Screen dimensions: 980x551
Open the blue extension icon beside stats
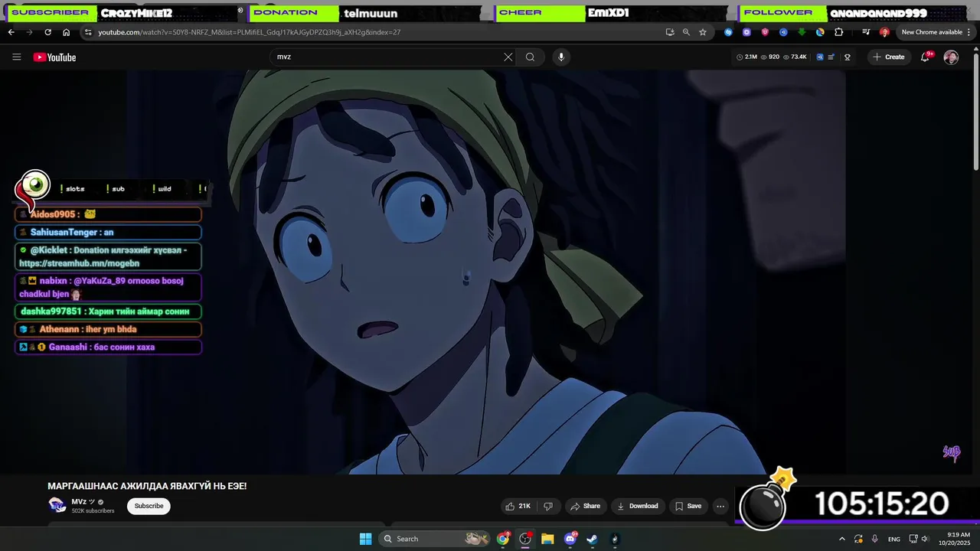[820, 57]
